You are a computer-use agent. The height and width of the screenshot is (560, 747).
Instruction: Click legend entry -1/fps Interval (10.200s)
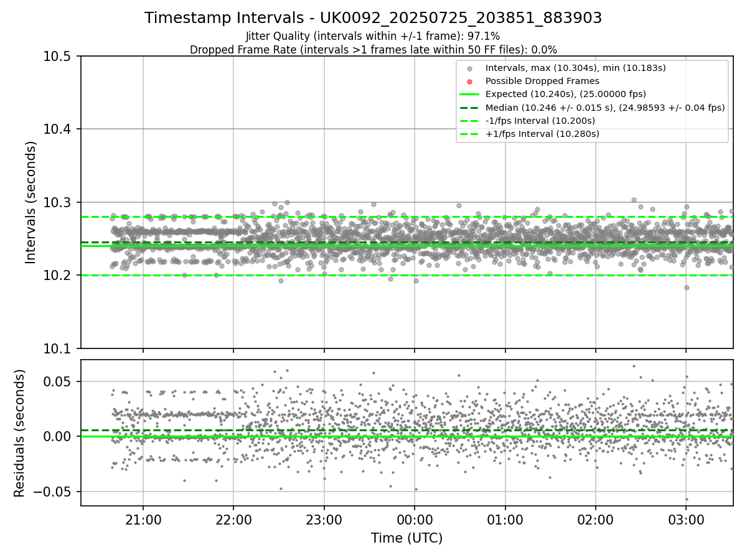(540, 121)
